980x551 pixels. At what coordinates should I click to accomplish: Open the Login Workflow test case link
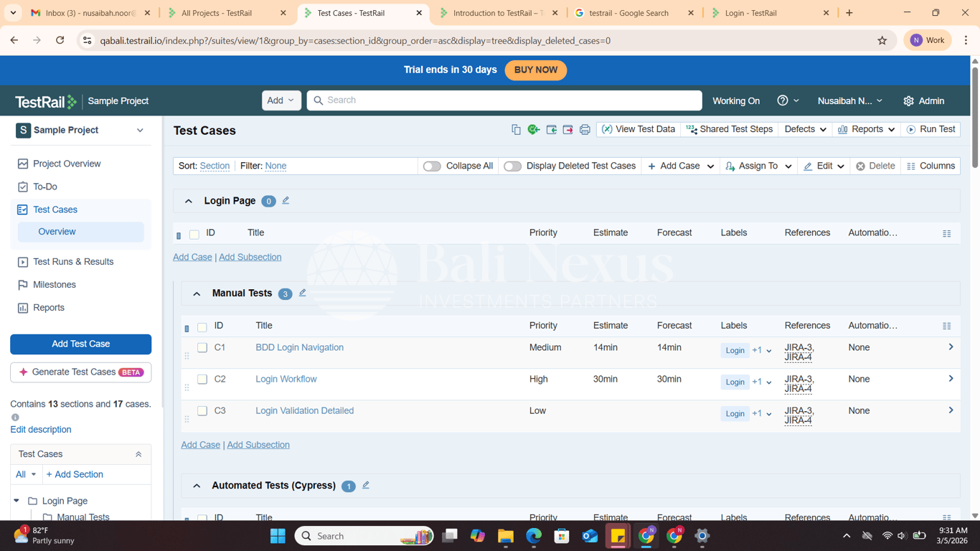coord(286,379)
